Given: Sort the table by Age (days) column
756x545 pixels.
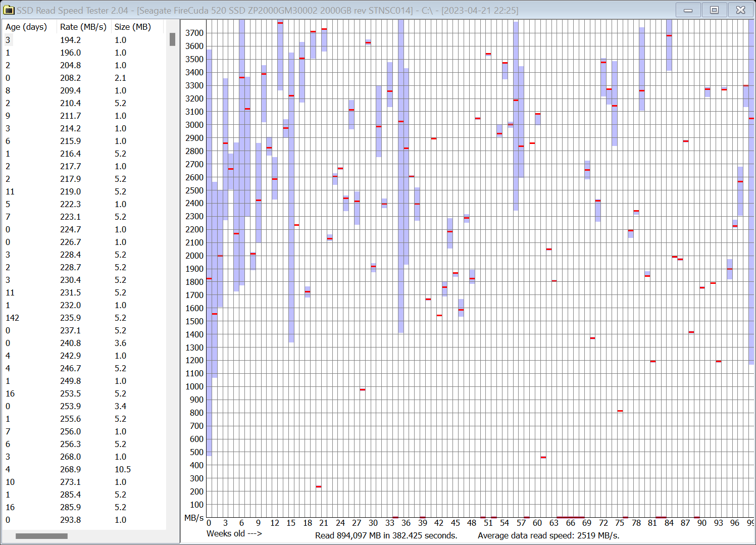Looking at the screenshot, I should pyautogui.click(x=26, y=27).
